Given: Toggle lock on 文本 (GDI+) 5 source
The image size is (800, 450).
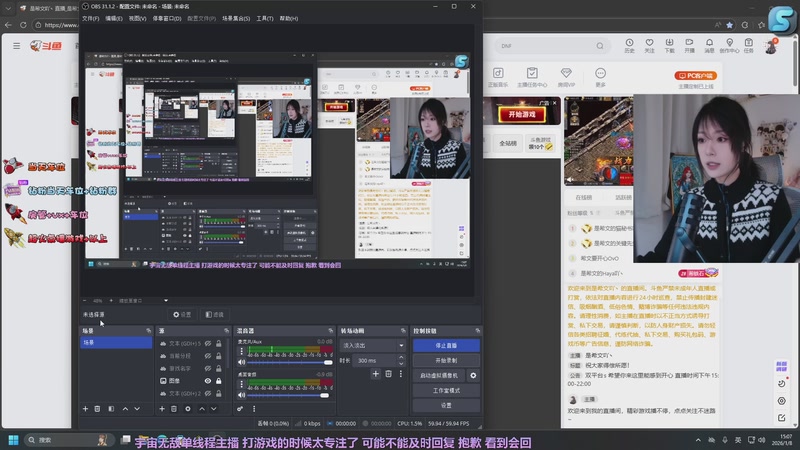Looking at the screenshot, I should [x=219, y=343].
